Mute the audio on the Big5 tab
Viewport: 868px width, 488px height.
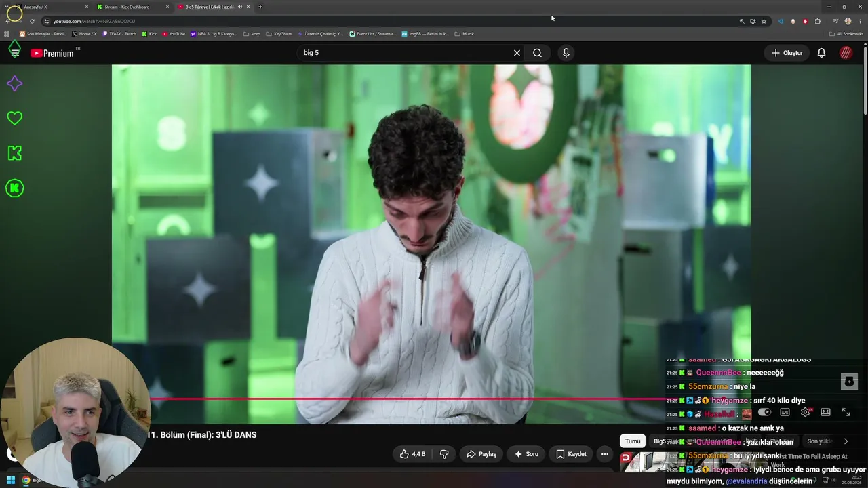tap(239, 7)
